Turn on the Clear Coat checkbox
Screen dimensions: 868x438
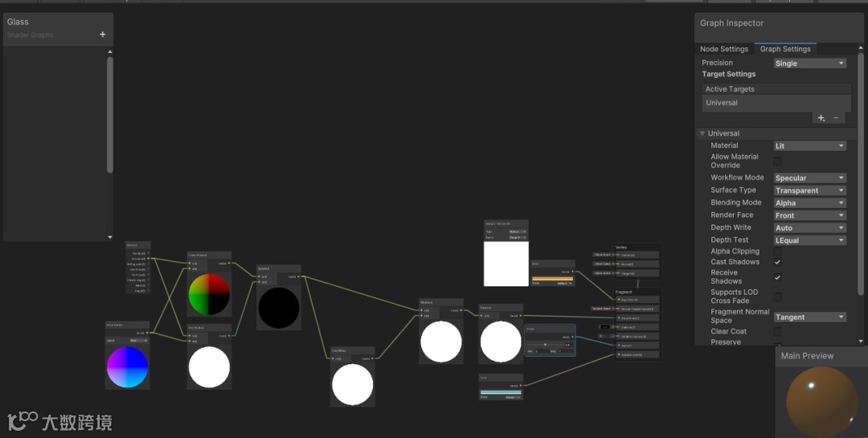[x=778, y=331]
